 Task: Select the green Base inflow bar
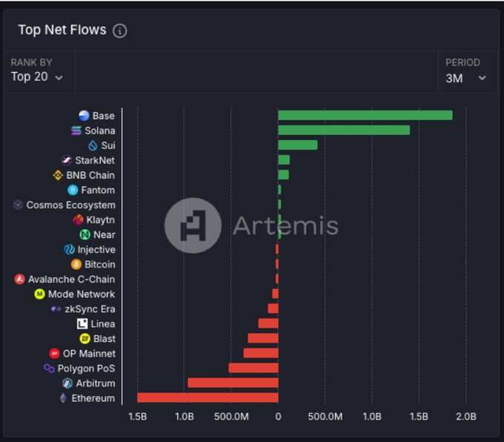tap(365, 115)
